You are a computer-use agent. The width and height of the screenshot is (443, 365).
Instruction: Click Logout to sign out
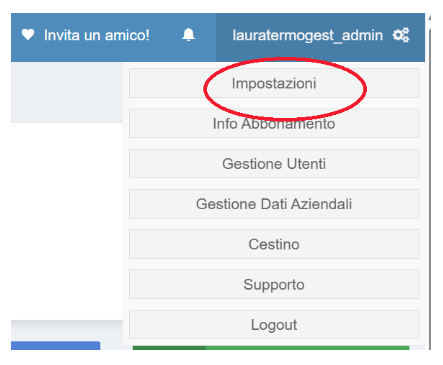click(x=274, y=325)
